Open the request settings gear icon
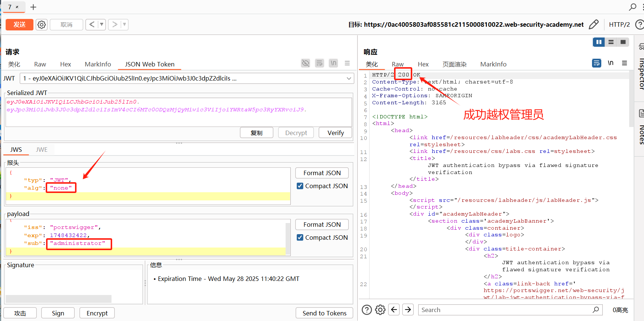644x321 pixels. 42,24
